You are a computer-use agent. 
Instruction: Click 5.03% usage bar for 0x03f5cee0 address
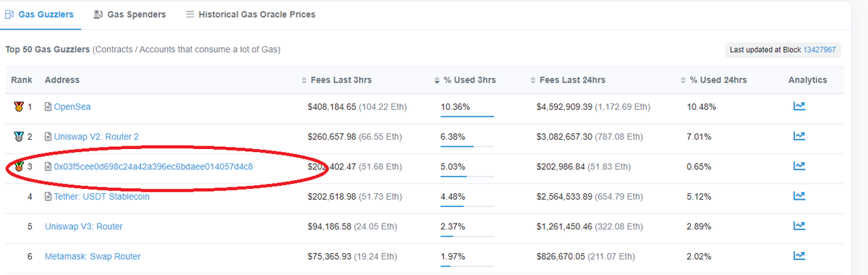[467, 176]
